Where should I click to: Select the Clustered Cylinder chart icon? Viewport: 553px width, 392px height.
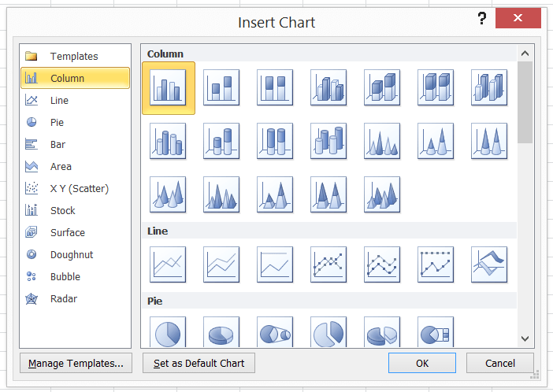point(168,141)
